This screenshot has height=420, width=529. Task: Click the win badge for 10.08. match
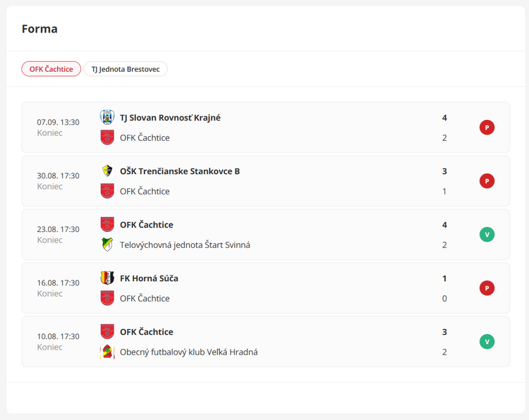(487, 342)
